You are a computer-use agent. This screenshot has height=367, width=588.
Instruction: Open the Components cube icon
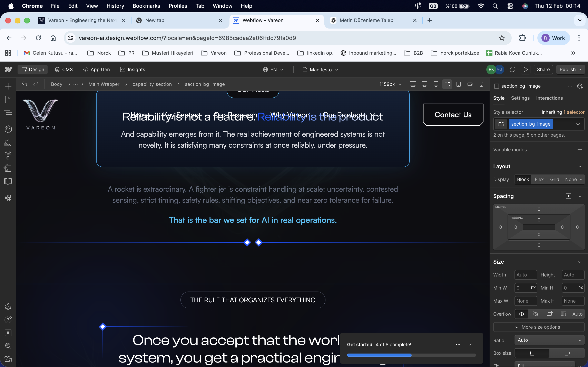(x=8, y=129)
